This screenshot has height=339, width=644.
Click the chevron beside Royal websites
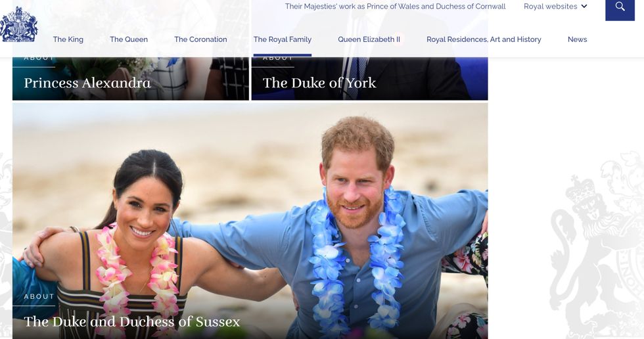tap(584, 7)
